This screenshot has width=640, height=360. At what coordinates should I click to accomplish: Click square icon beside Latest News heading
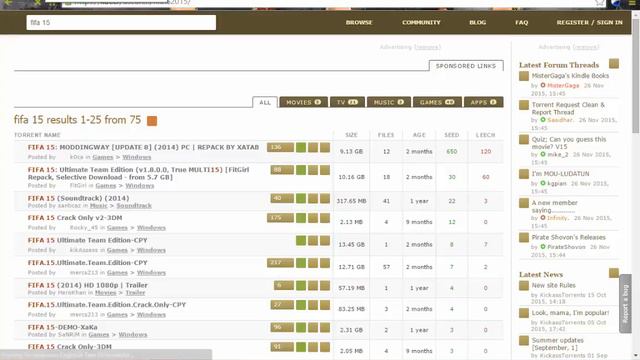(614, 273)
